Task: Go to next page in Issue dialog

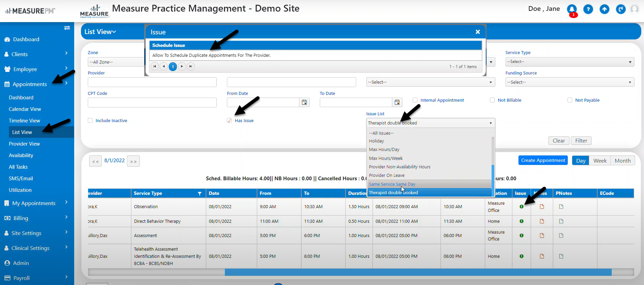Action: (x=182, y=66)
